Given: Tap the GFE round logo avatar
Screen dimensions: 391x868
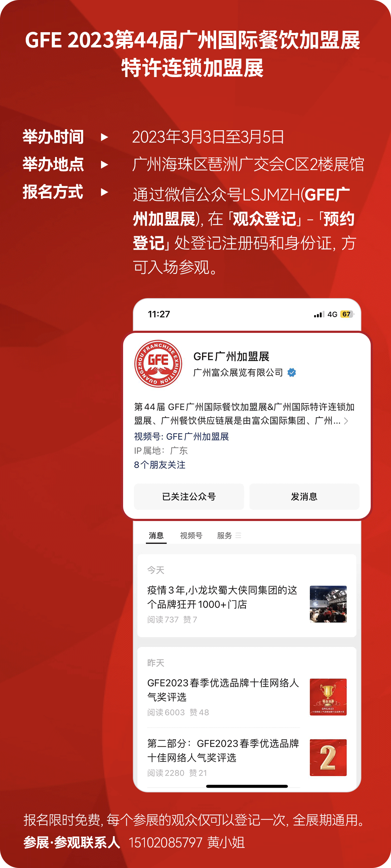Looking at the screenshot, I should pyautogui.click(x=158, y=364).
